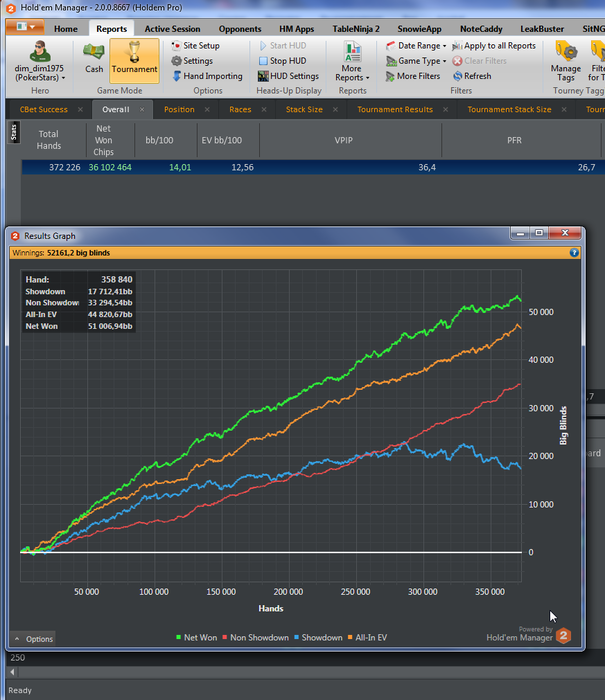605x700 pixels.
Task: Maximize the Results Graph window
Action: (539, 233)
